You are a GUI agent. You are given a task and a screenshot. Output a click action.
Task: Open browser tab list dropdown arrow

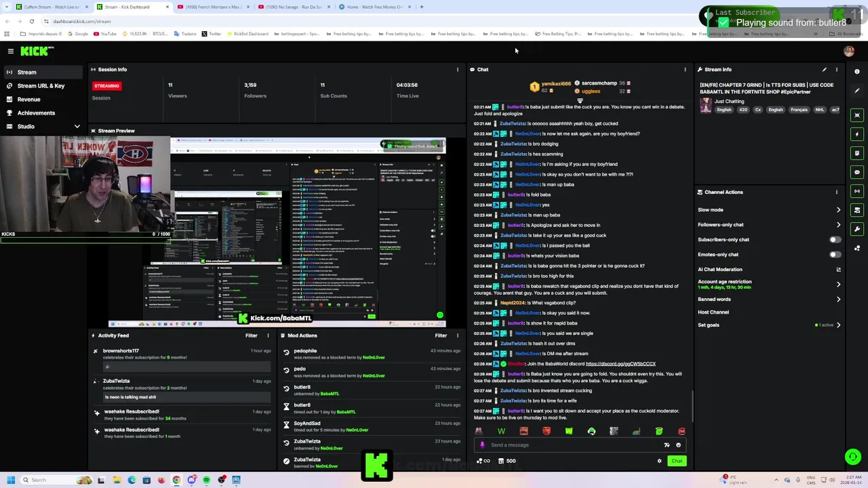pos(6,7)
